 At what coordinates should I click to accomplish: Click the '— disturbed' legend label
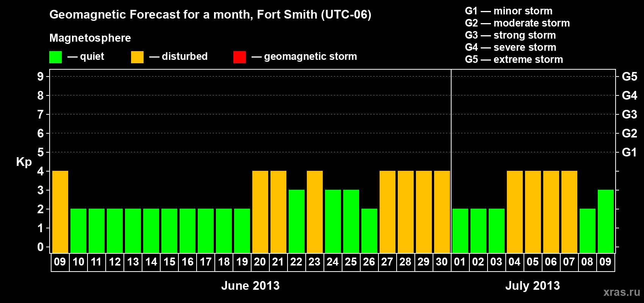click(178, 56)
